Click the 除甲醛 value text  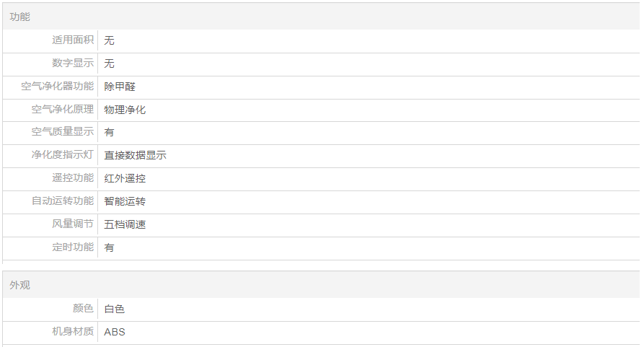tap(120, 87)
